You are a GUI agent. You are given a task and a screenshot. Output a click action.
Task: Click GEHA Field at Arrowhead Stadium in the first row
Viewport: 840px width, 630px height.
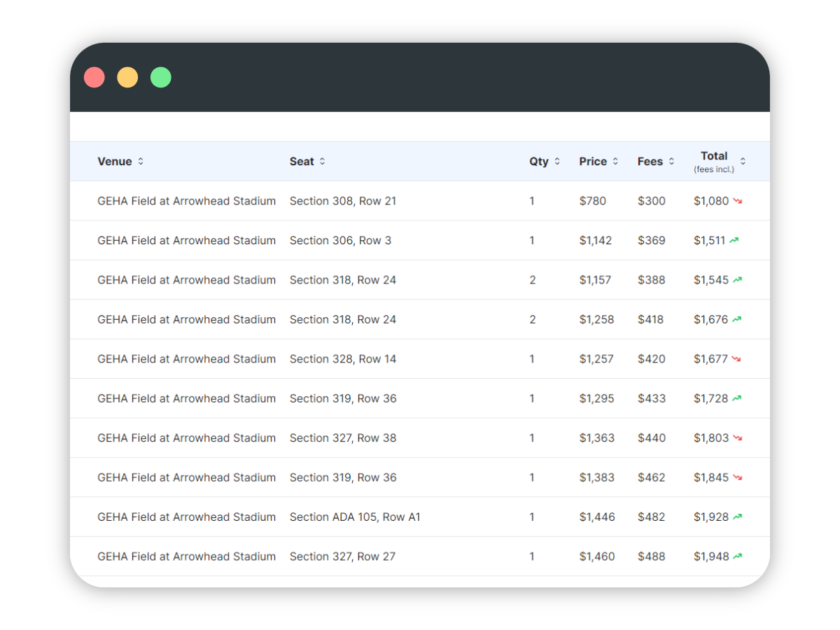186,201
